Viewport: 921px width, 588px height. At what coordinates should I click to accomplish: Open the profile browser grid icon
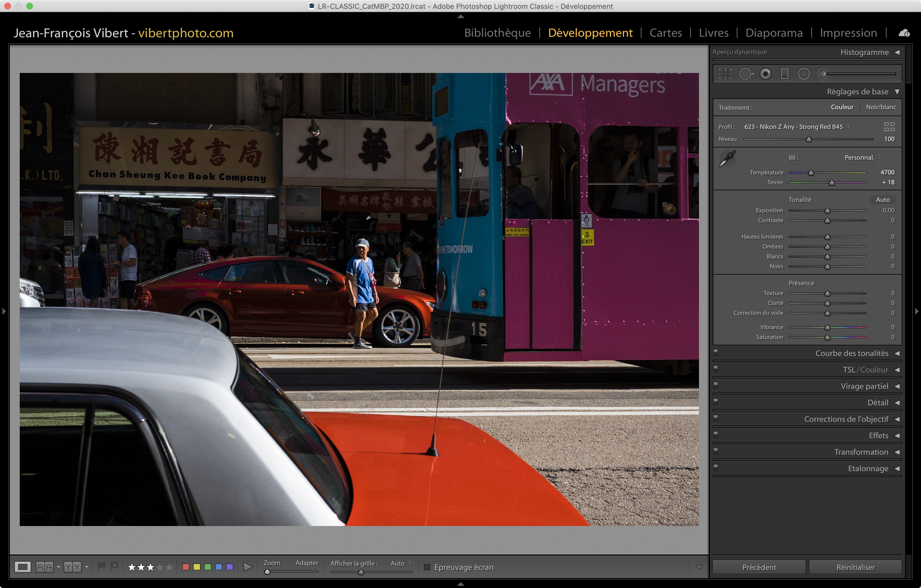[x=889, y=127]
